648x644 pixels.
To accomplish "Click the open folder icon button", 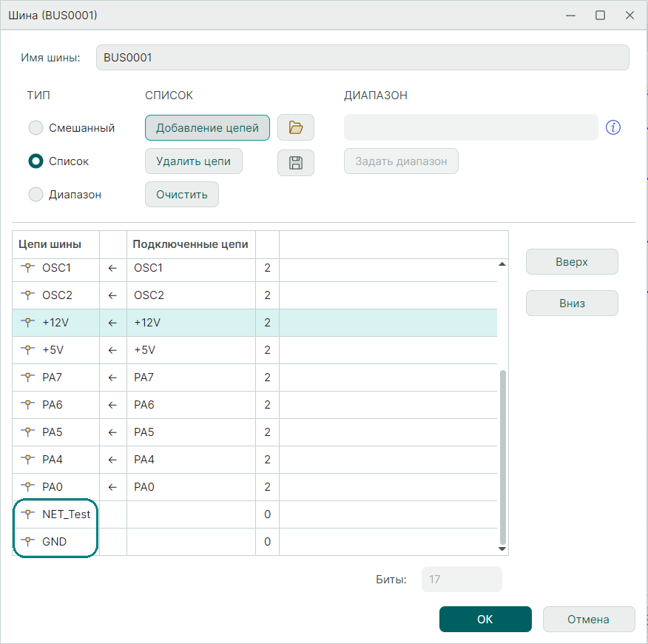I will pyautogui.click(x=296, y=127).
